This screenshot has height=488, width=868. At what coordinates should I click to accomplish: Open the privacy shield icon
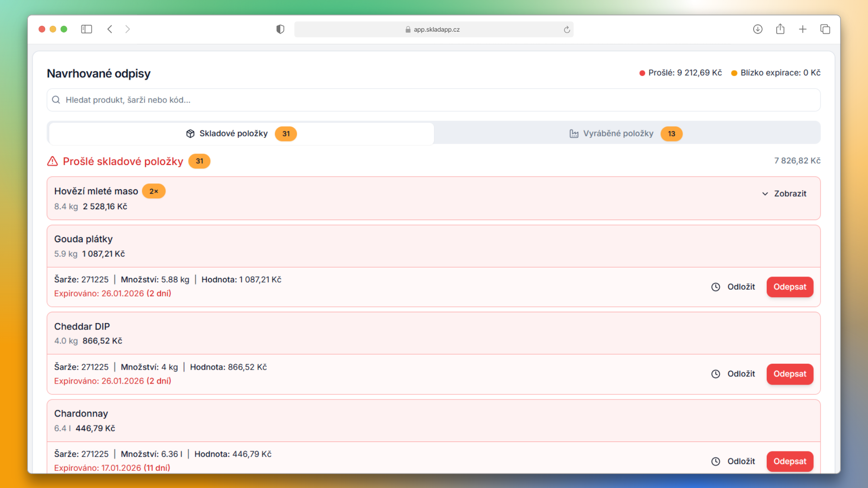(280, 29)
